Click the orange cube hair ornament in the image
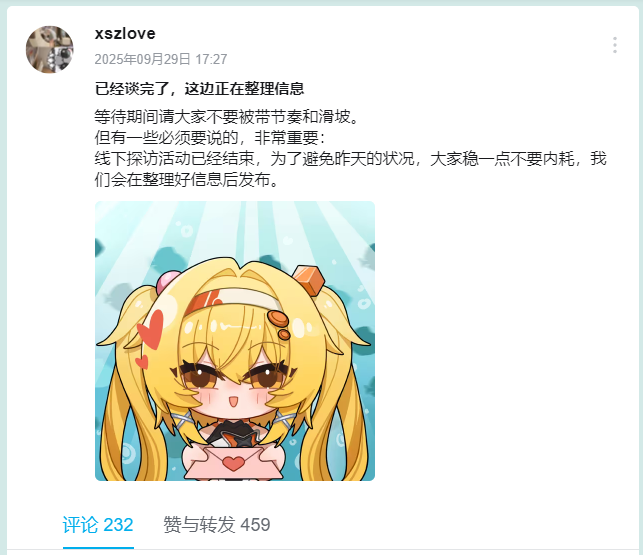 308,280
